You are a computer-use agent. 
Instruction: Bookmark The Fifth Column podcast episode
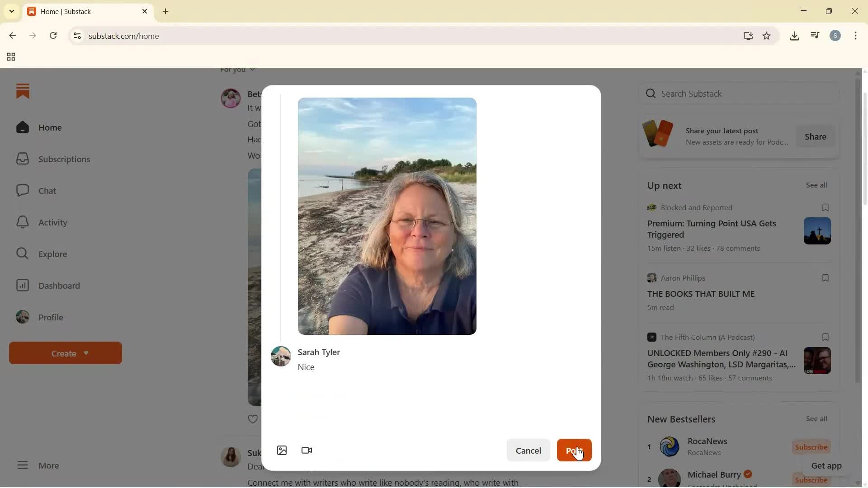(x=826, y=337)
